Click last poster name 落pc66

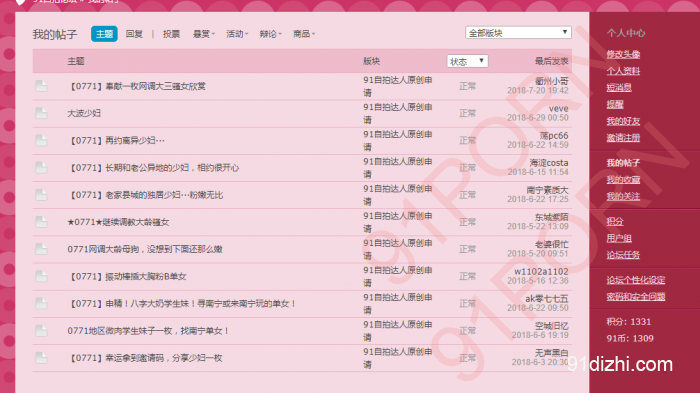pyautogui.click(x=554, y=135)
